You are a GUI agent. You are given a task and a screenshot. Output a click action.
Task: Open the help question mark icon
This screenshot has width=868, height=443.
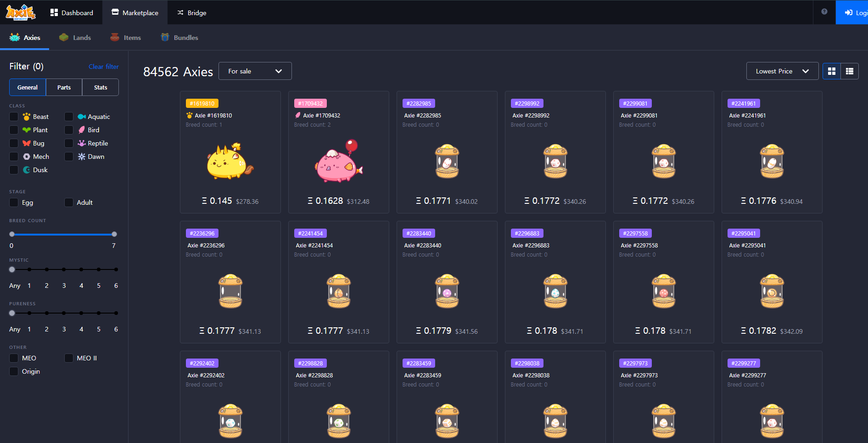(x=824, y=12)
